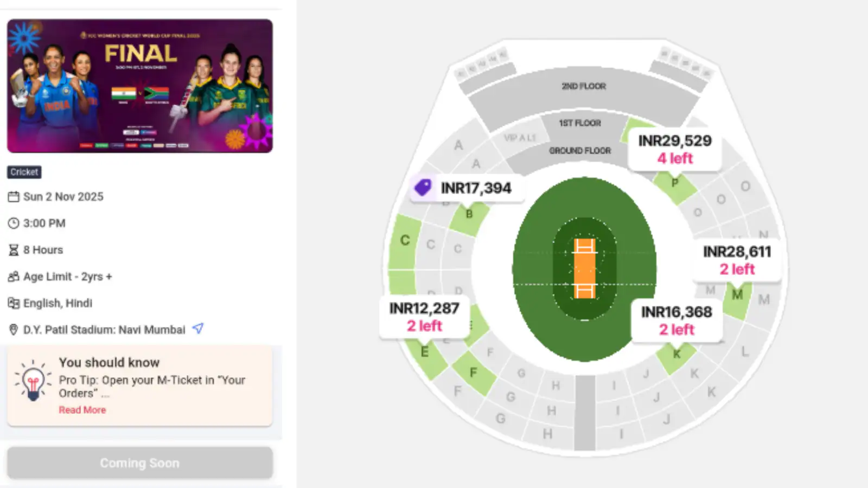Click the calendar icon beside Sun 2 Nov 2025
The height and width of the screenshot is (488, 868).
14,196
